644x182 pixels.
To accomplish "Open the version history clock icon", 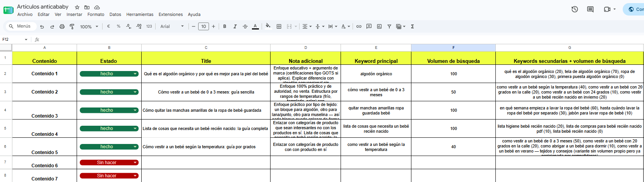I will [575, 9].
